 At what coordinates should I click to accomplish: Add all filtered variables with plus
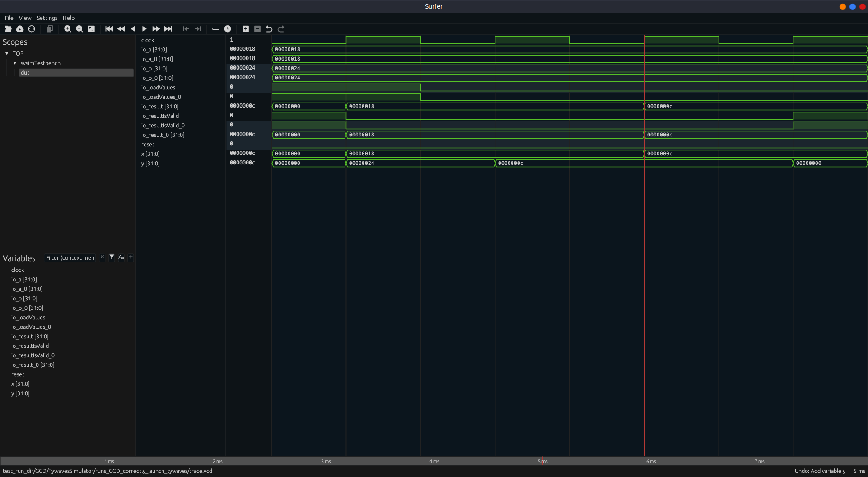coord(131,257)
